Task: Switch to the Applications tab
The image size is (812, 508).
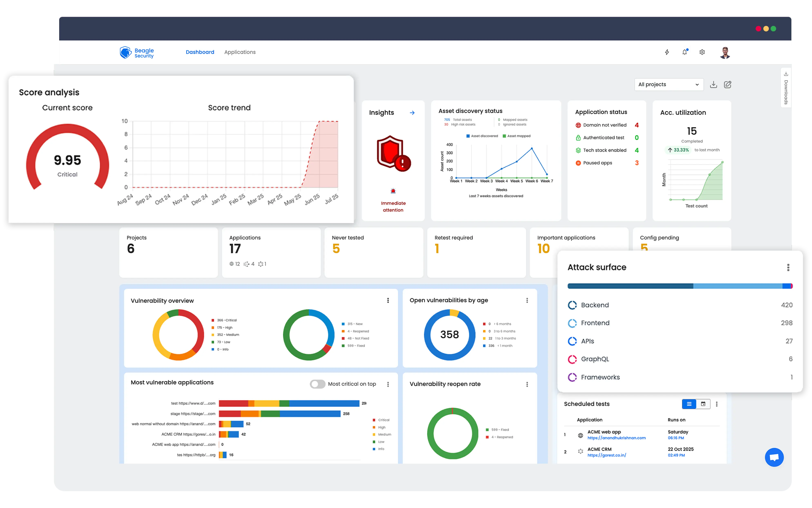Action: 240,52
